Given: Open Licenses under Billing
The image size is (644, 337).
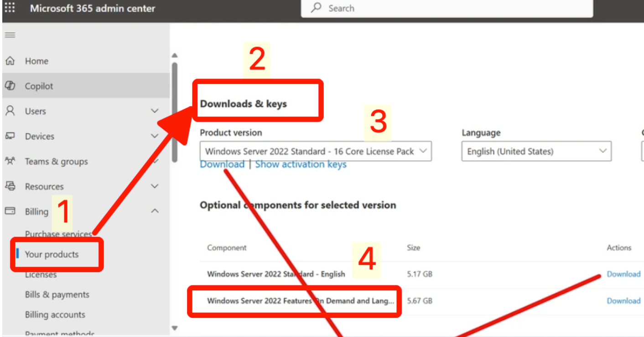Looking at the screenshot, I should 41,274.
